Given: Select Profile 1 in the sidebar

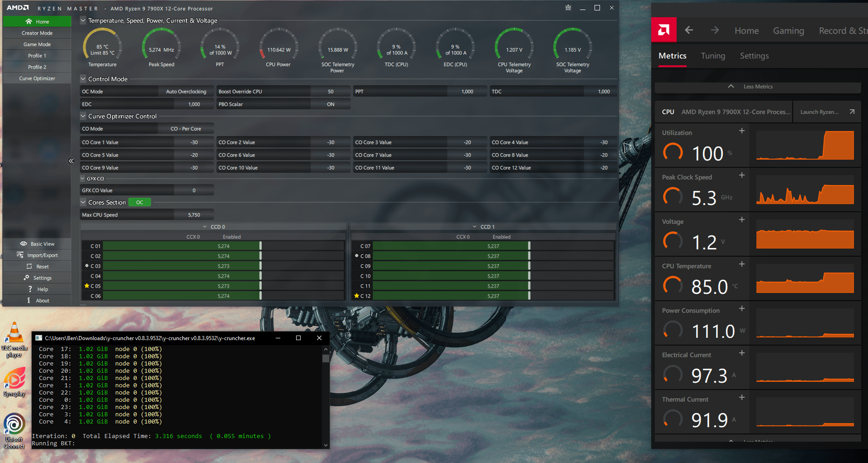Looking at the screenshot, I should tap(37, 55).
